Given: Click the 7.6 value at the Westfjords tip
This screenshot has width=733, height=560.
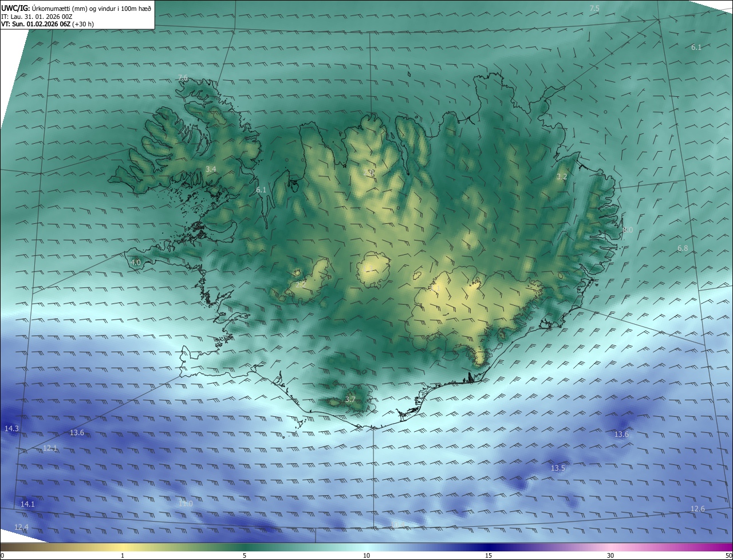Looking at the screenshot, I should point(183,78).
